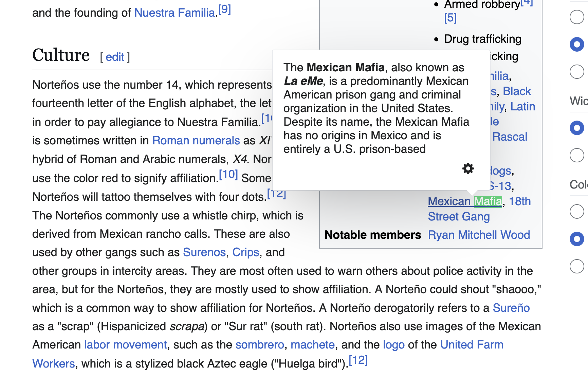Follow the Sureño link
This screenshot has height=375, width=588.
tap(511, 308)
